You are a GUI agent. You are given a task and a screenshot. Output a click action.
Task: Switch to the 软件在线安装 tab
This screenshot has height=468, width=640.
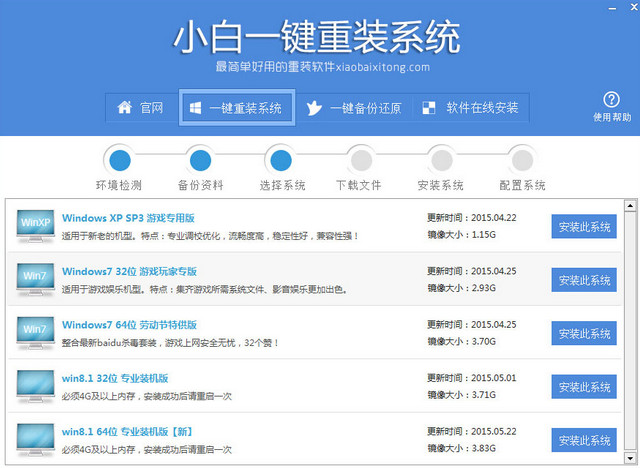click(470, 108)
